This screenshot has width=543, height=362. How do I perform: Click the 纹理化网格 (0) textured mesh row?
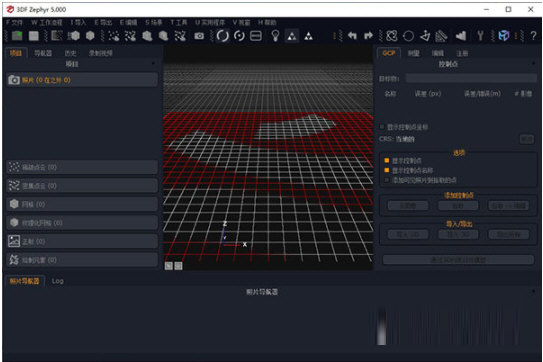click(82, 222)
